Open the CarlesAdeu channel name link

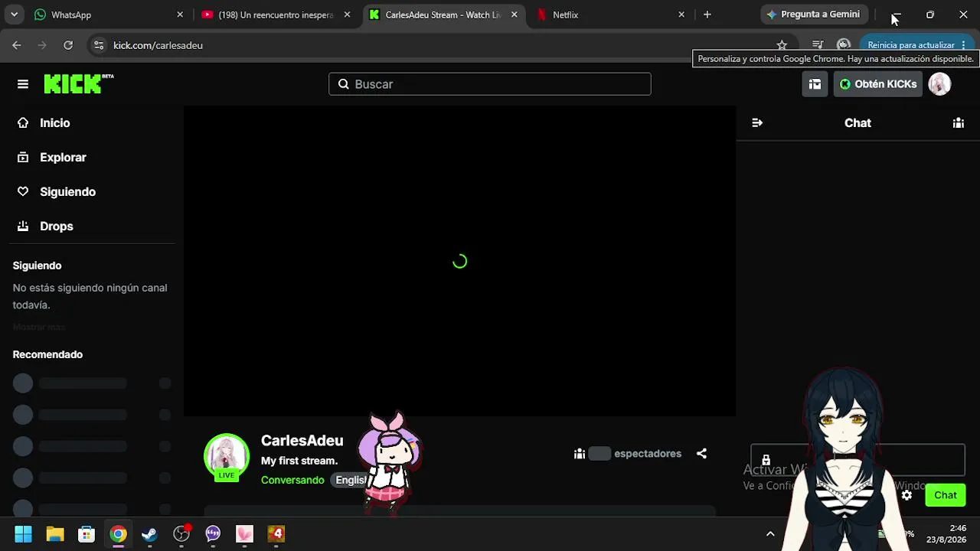click(302, 441)
